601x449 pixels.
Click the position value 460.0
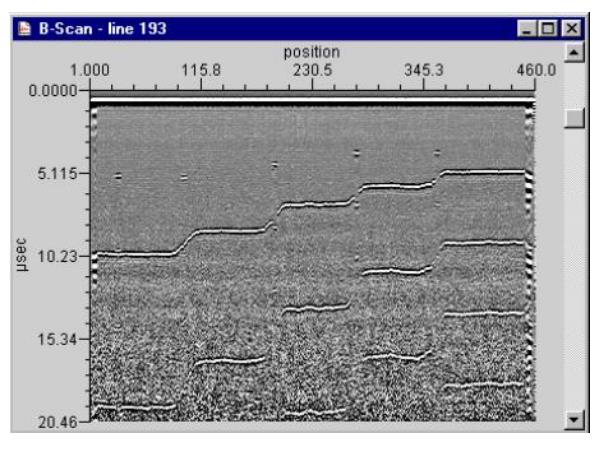click(x=536, y=70)
